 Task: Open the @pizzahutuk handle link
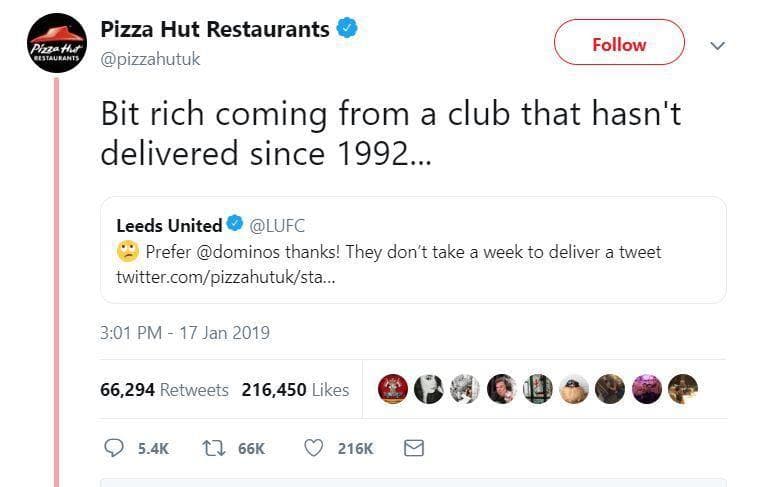[150, 59]
